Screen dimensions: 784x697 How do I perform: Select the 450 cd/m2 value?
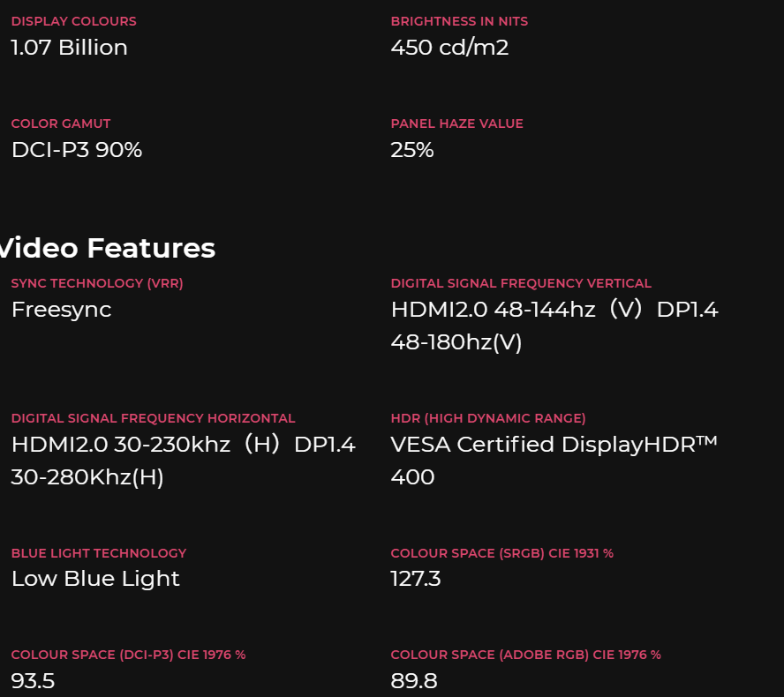449,48
